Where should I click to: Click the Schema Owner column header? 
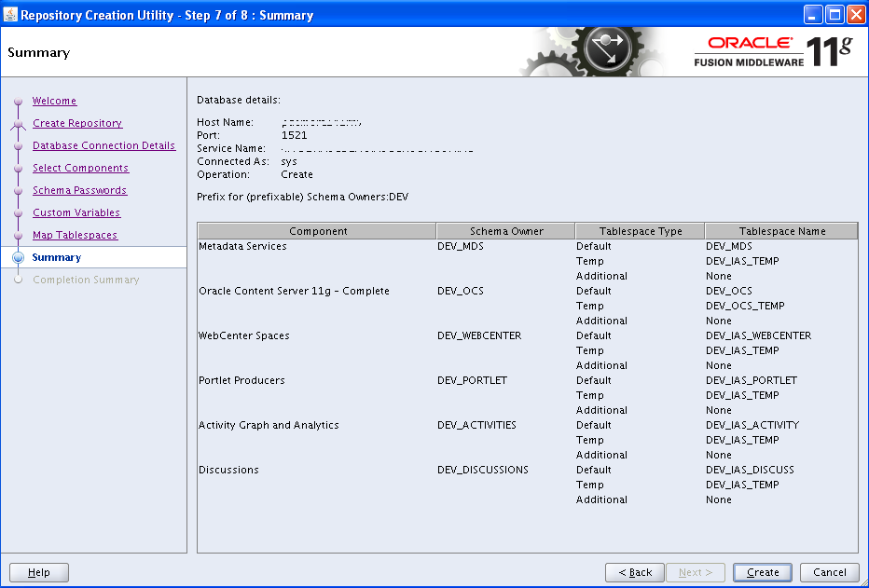506,231
